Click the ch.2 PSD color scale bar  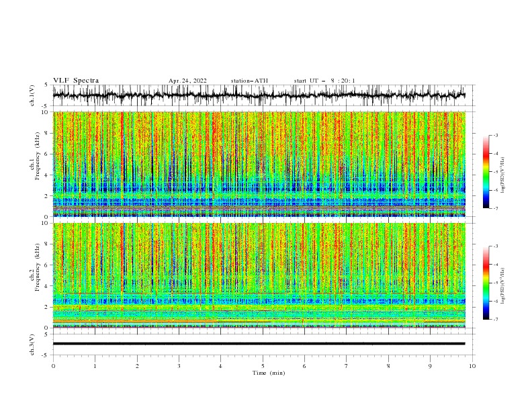tap(486, 283)
